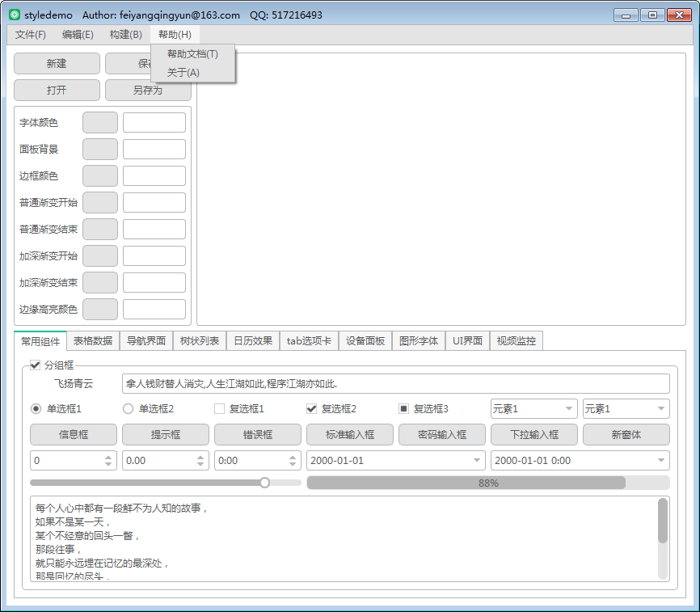Click the 字体颜色 color swatch
This screenshot has height=612, width=700.
pyautogui.click(x=100, y=123)
